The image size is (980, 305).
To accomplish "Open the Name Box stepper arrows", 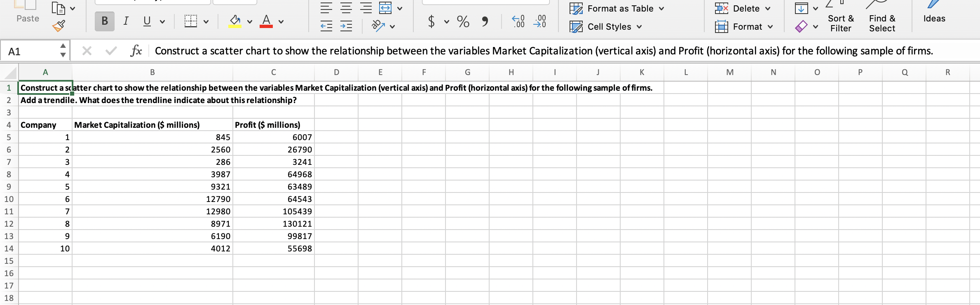I will (x=63, y=50).
